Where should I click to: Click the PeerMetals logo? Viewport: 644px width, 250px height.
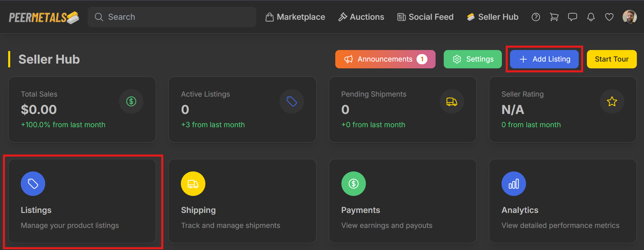click(x=44, y=17)
